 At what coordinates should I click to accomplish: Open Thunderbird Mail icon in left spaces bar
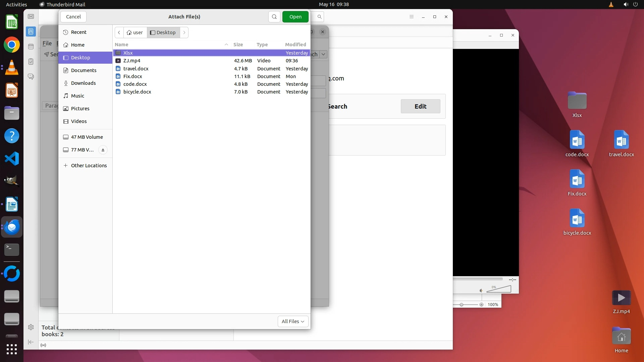31,16
